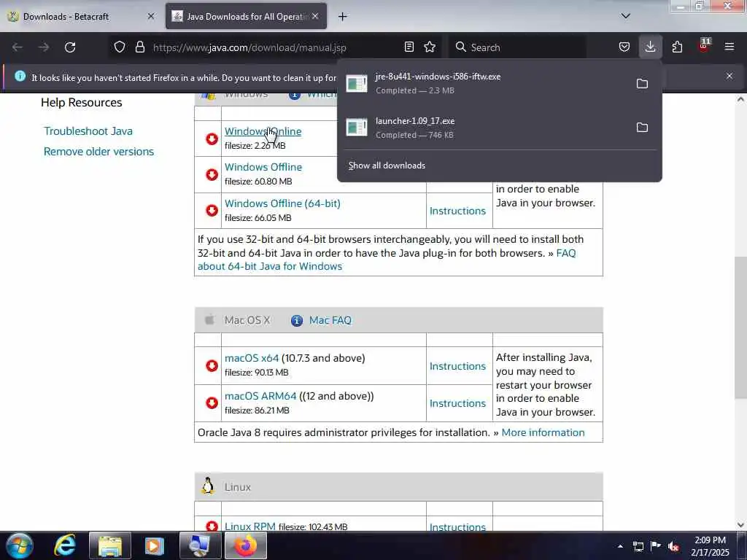Click red download icon for macOS ARM64
The width and height of the screenshot is (747, 560).
tap(212, 403)
